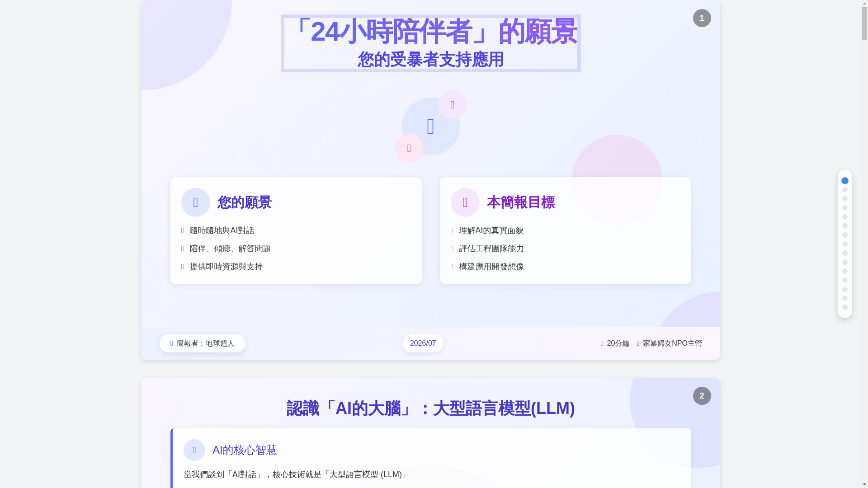
Task: Click the 簡報者：地球超人 pill
Action: [x=202, y=343]
